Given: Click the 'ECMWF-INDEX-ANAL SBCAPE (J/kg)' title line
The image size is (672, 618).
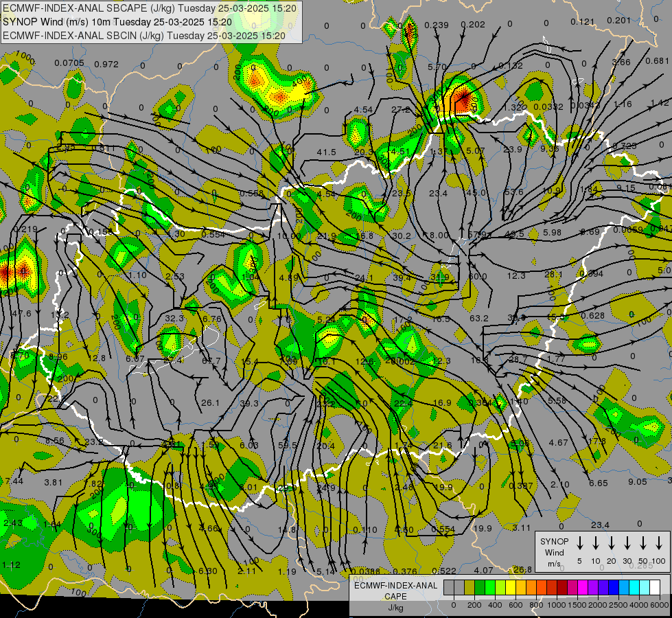Looking at the screenshot, I should [x=149, y=8].
